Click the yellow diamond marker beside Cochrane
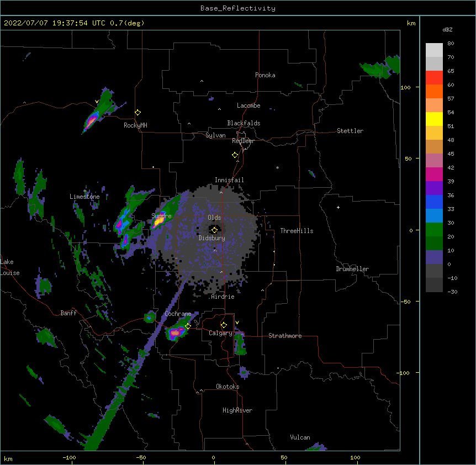This screenshot has height=465, width=476. point(188,326)
